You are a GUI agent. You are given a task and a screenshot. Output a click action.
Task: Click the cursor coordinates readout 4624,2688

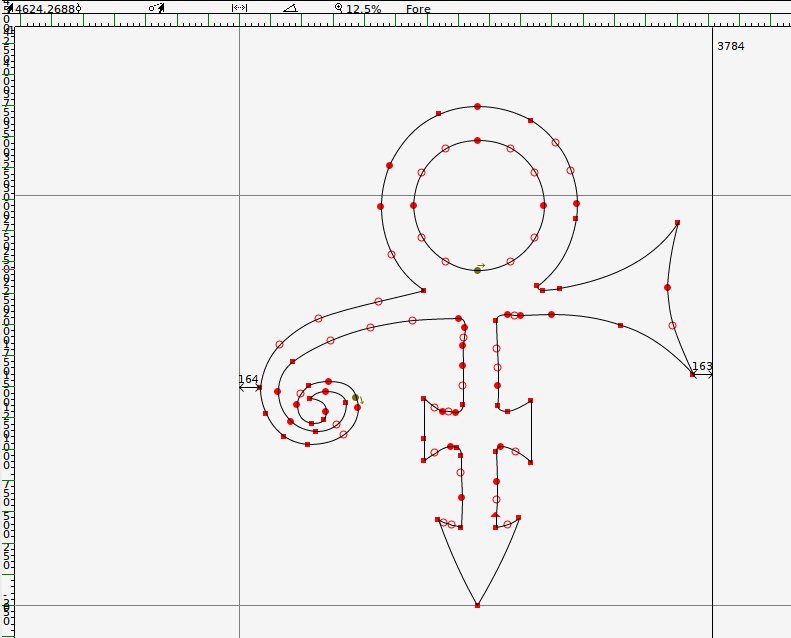coord(43,9)
